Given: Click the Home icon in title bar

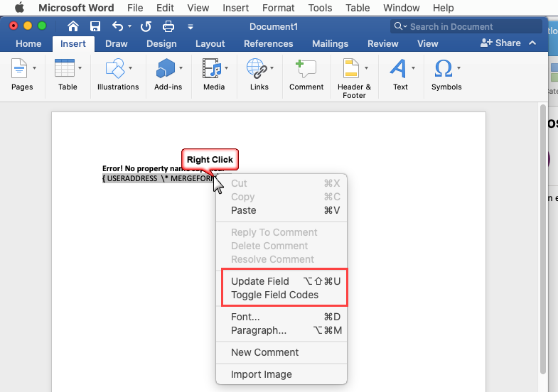Looking at the screenshot, I should [73, 26].
